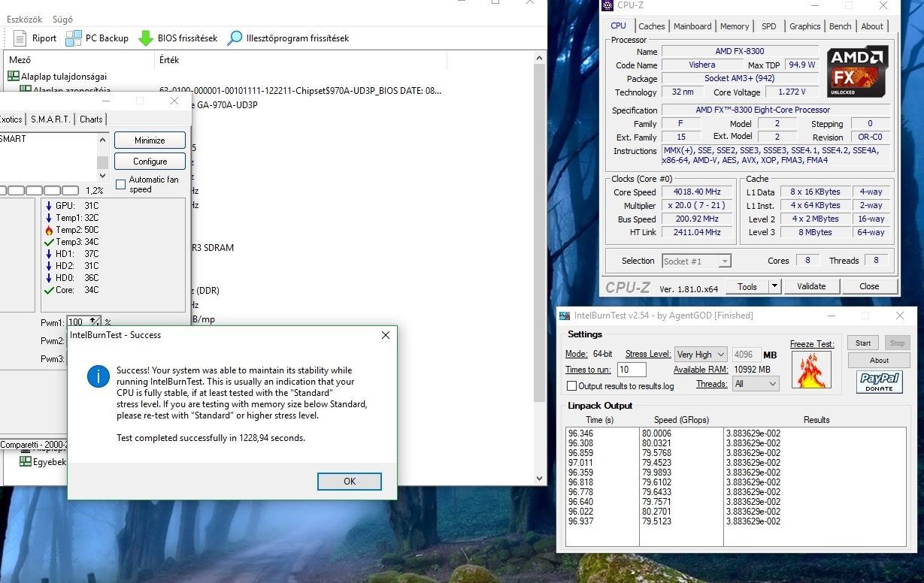The height and width of the screenshot is (583, 924).
Task: Click the Freeze Test flame image
Action: click(x=811, y=370)
